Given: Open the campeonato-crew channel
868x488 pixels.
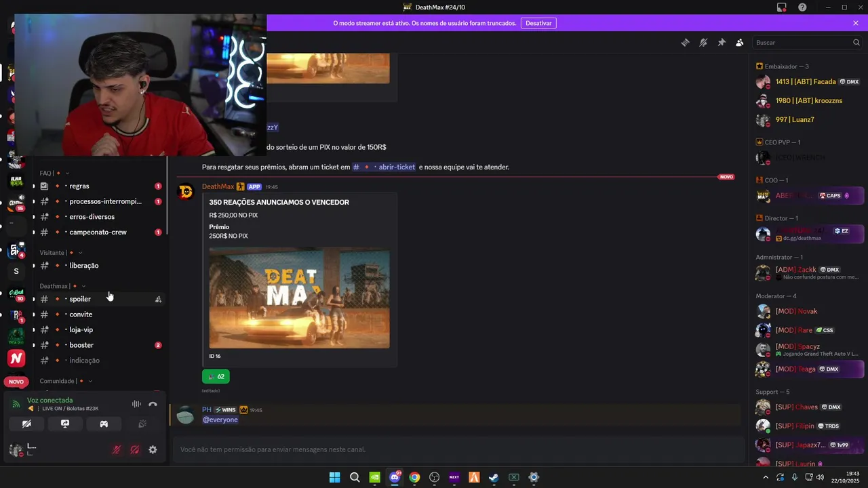Looking at the screenshot, I should (100, 232).
